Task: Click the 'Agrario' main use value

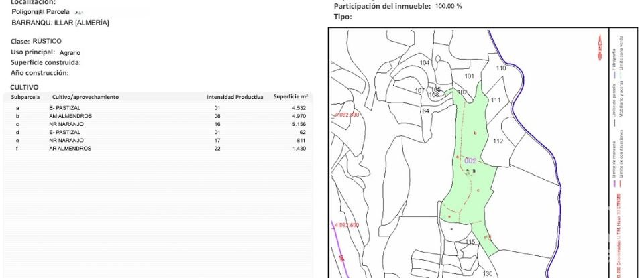Action: (70, 52)
